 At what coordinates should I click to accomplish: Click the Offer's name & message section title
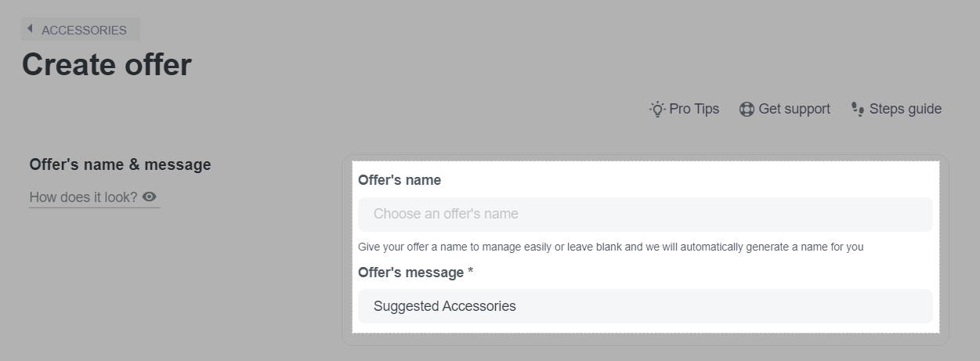pyautogui.click(x=120, y=164)
